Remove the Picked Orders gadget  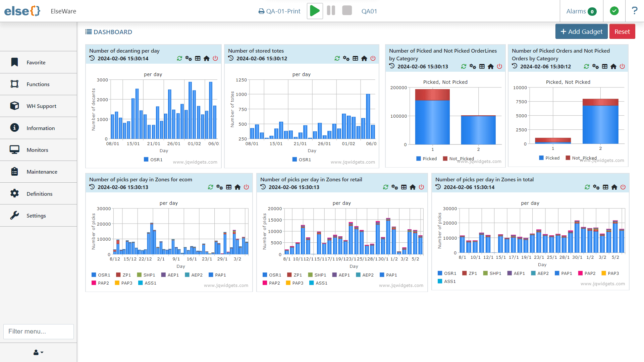tap(622, 66)
